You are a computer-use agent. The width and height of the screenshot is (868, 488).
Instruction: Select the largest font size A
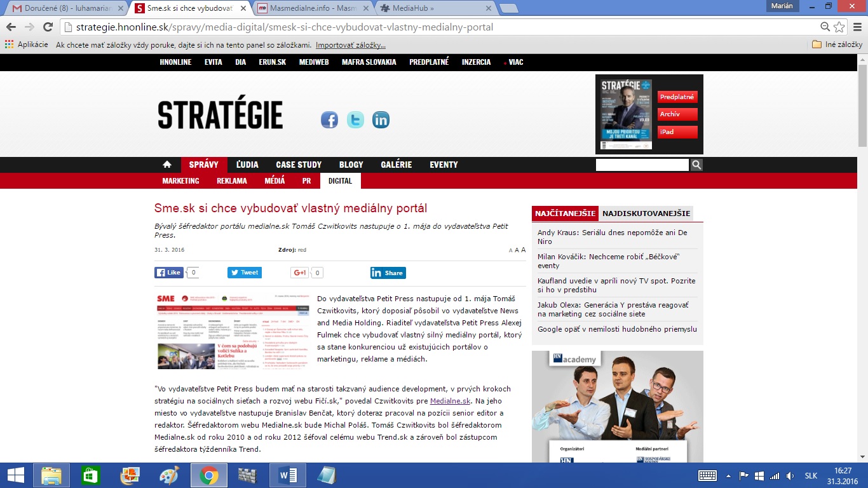point(524,250)
